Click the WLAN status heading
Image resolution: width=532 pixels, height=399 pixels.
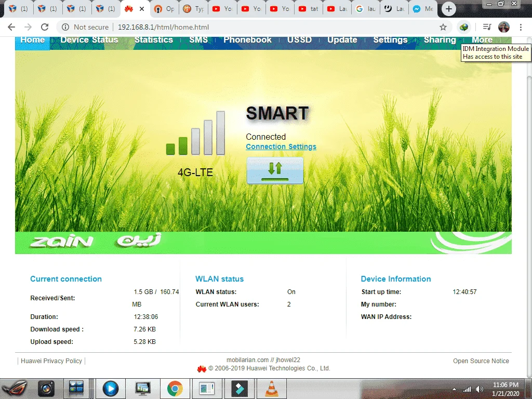[x=220, y=279]
